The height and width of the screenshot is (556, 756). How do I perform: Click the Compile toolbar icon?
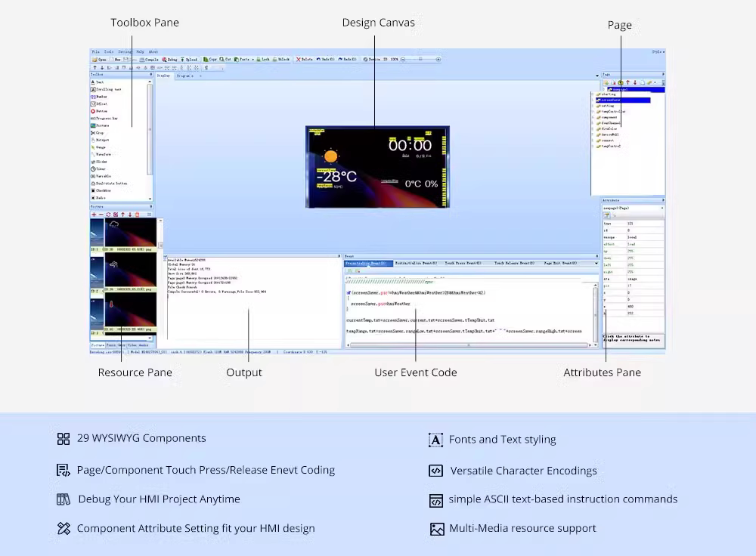149,59
